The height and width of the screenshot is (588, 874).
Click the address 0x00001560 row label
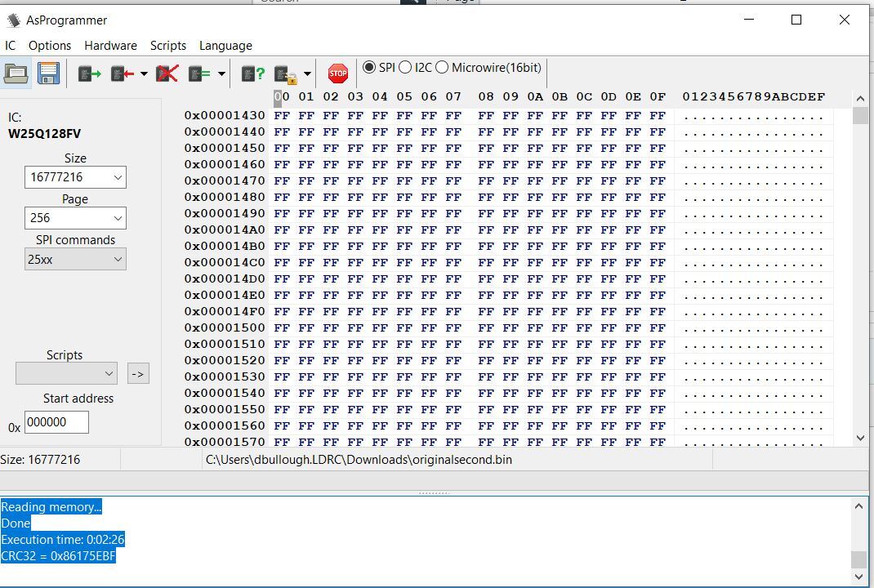(x=225, y=425)
